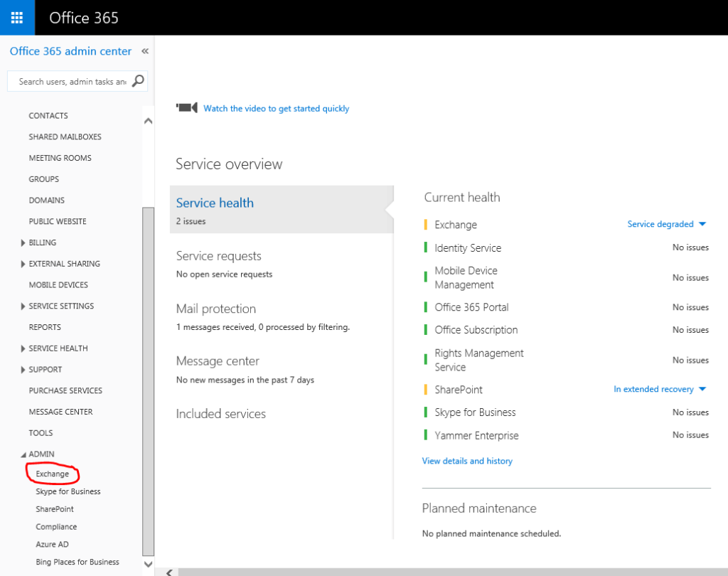The image size is (728, 576).
Task: Click the Admin navigation label
Action: click(x=41, y=454)
